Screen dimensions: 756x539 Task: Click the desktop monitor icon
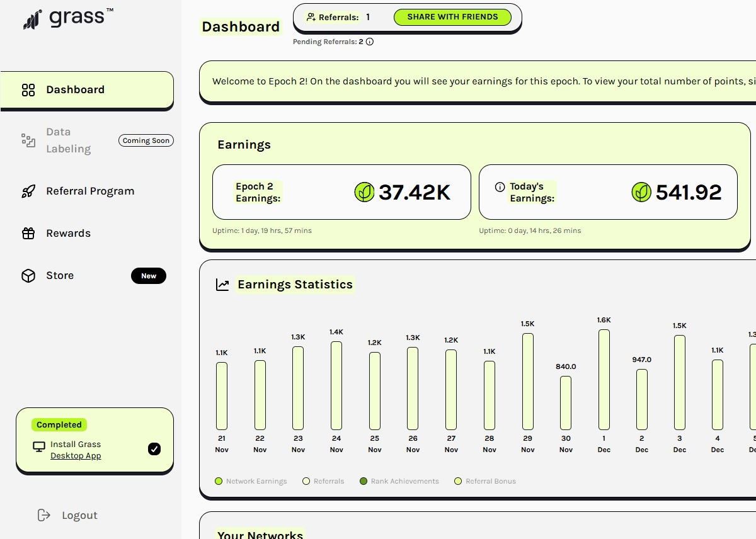tap(39, 446)
